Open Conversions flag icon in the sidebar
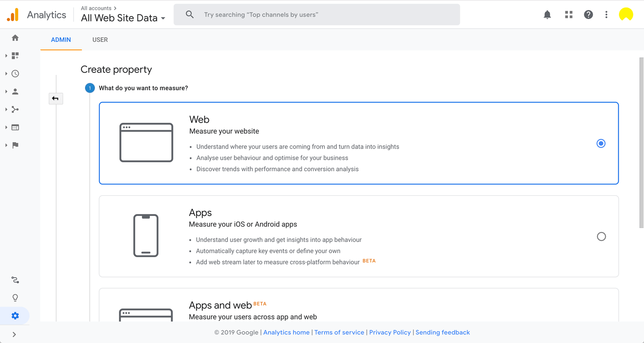The height and width of the screenshot is (343, 644). tap(15, 145)
